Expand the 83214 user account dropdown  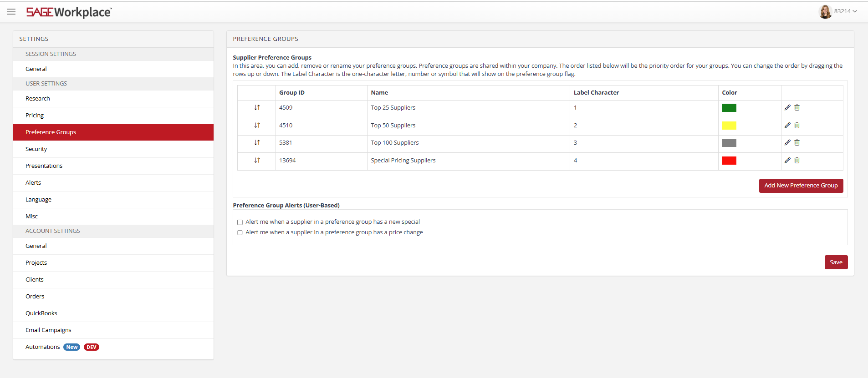pos(846,11)
